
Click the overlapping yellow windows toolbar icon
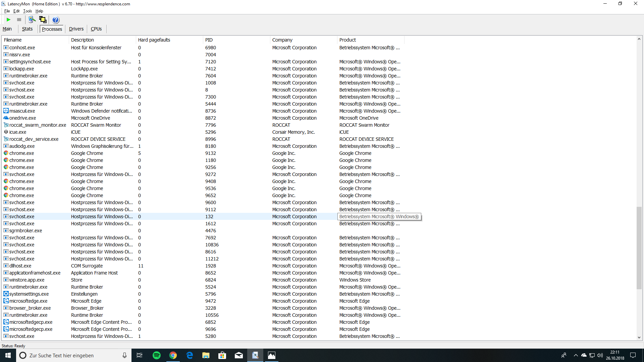pos(43,20)
